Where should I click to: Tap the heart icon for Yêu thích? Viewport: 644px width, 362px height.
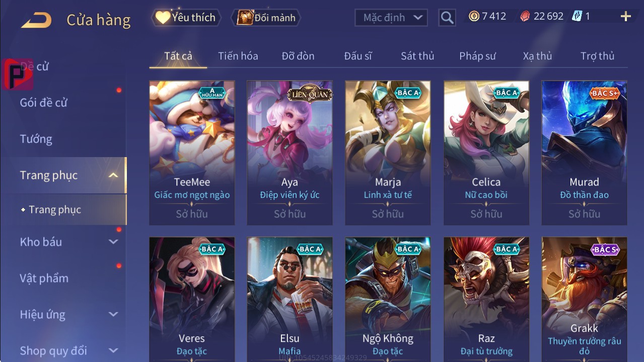(163, 17)
